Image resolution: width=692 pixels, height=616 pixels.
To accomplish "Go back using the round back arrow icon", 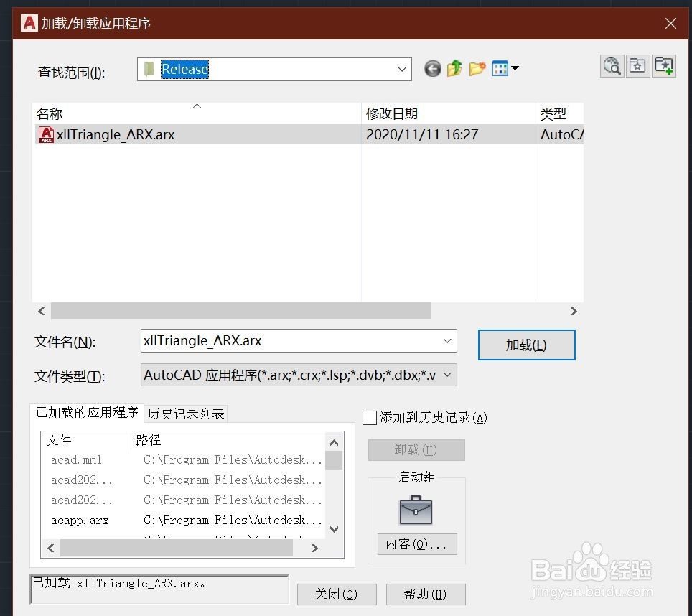I will point(432,69).
